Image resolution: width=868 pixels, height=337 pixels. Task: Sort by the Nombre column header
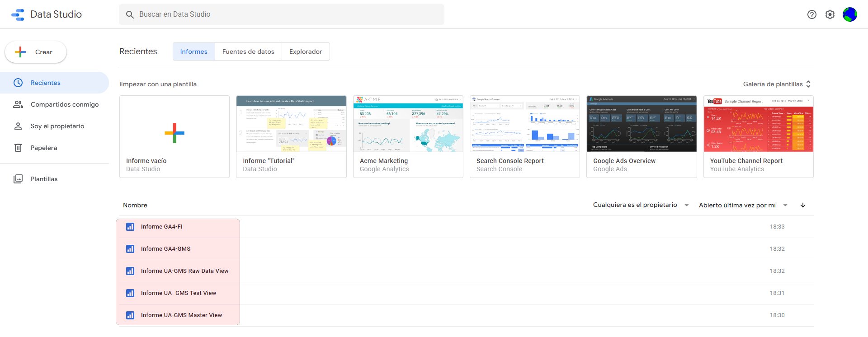click(135, 205)
